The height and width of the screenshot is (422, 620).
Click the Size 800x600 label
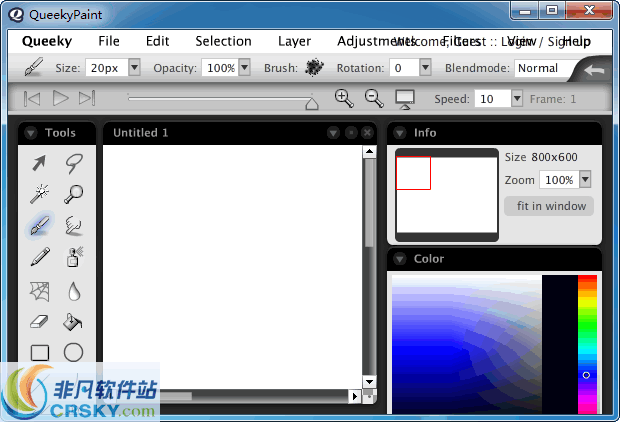pos(541,157)
